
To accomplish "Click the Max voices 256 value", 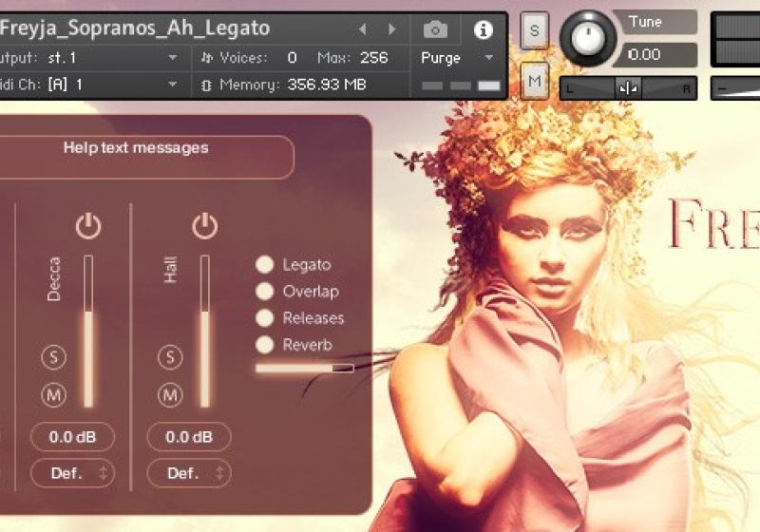I will point(373,58).
